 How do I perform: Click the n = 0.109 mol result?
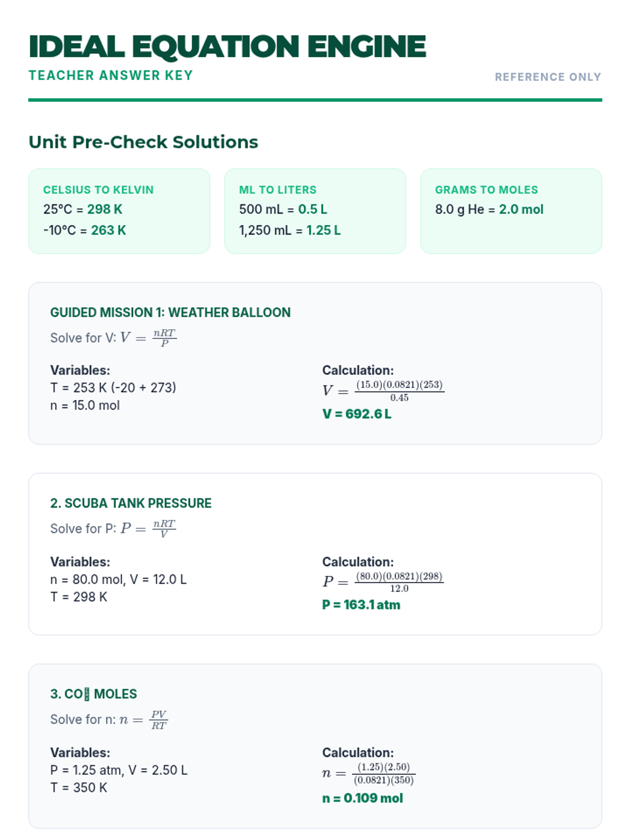pyautogui.click(x=362, y=799)
